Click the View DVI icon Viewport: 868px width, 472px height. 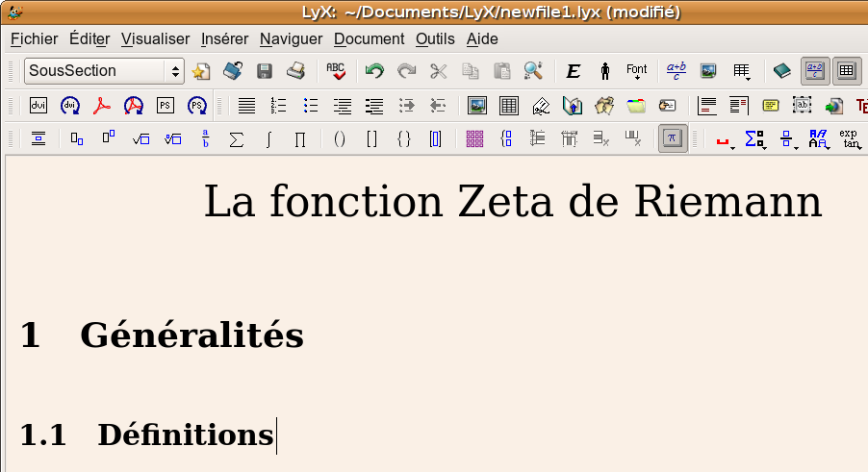click(38, 106)
